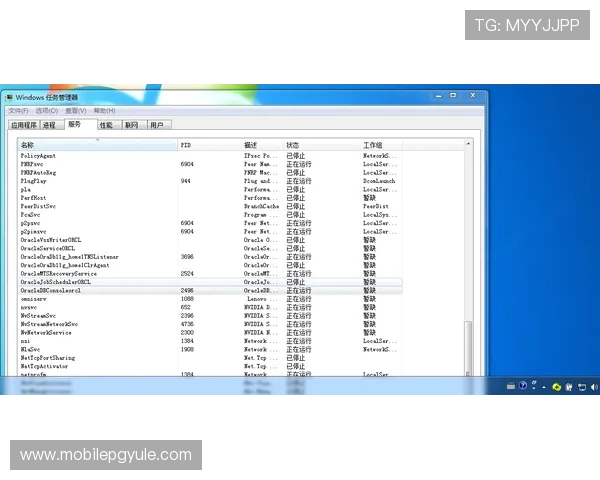This screenshot has width=600, height=480.
Task: Select the PerfHost service row
Action: coord(210,198)
